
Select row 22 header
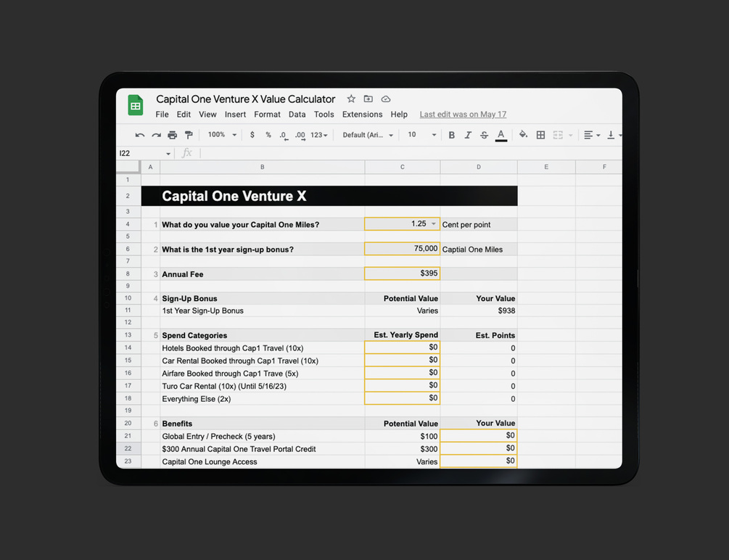point(128,448)
